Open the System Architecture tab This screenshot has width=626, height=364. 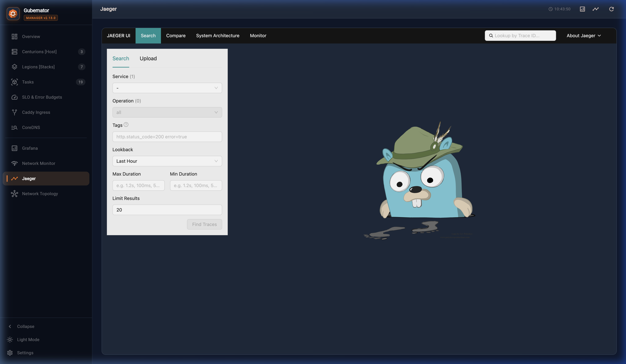click(218, 35)
